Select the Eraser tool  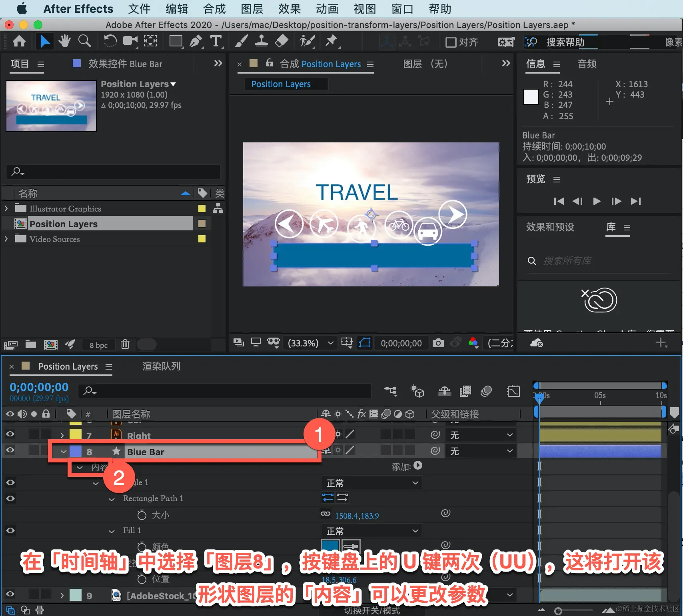(x=282, y=41)
